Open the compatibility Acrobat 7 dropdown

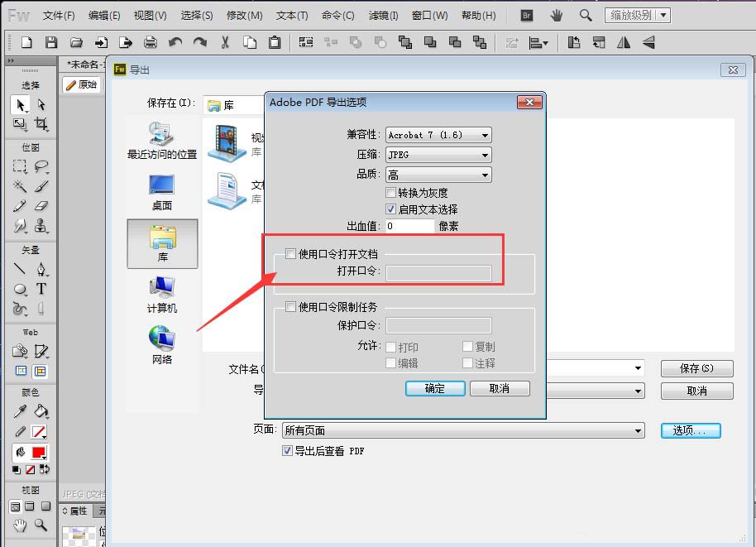coord(438,135)
